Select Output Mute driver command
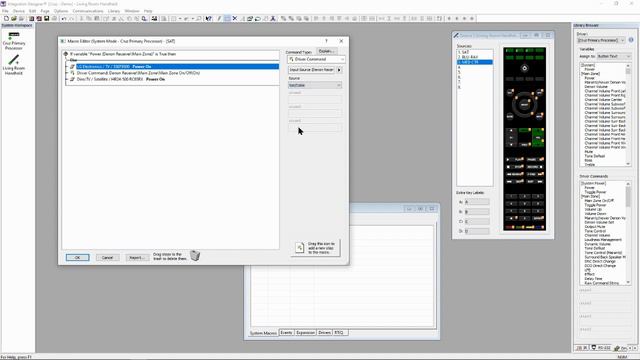640x360 pixels. pos(595,227)
